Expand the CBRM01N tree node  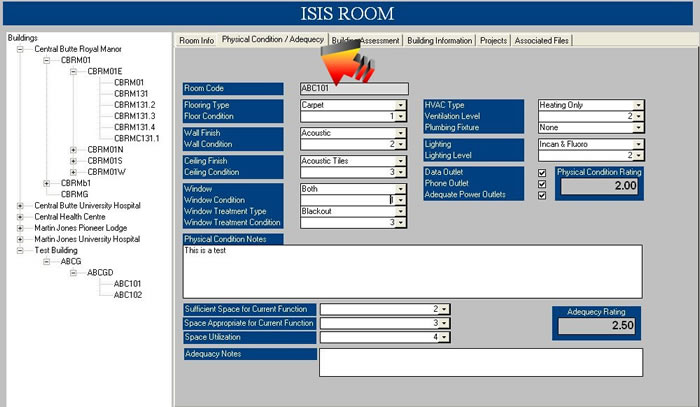coord(73,150)
